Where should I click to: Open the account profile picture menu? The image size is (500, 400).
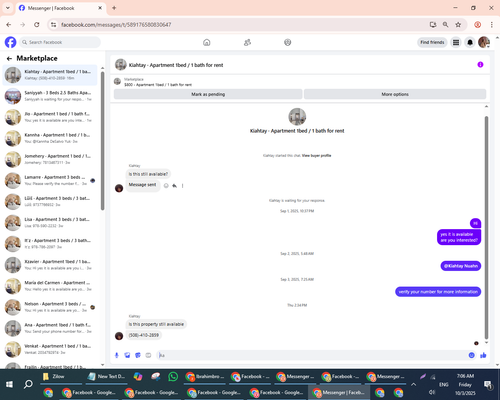point(484,42)
